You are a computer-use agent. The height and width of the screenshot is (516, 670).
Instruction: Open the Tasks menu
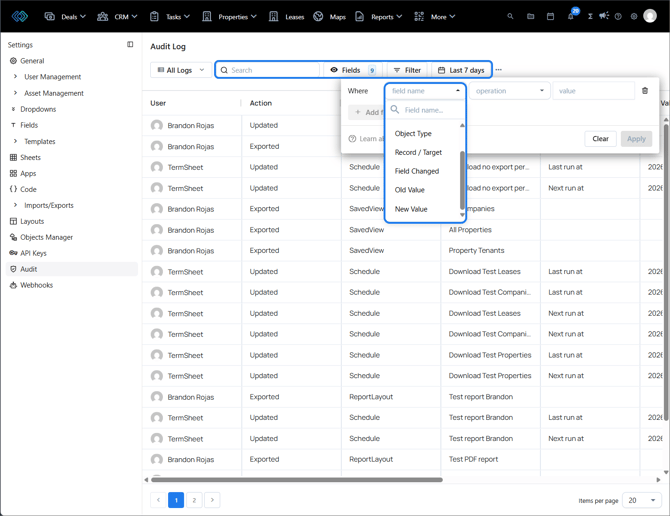pos(170,17)
